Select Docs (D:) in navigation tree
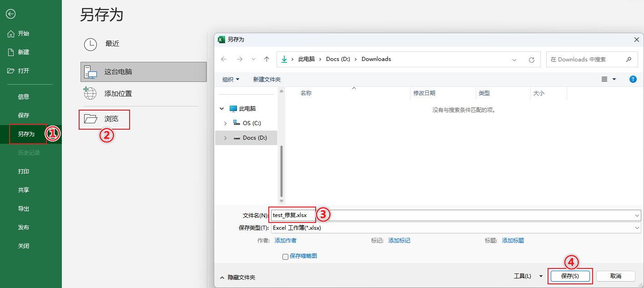This screenshot has width=644, height=288. tap(254, 138)
